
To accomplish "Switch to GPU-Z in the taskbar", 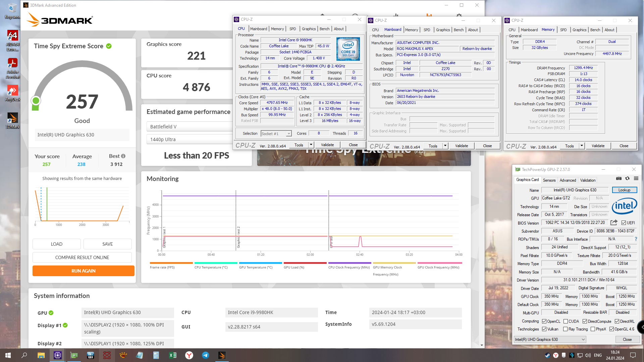I will 74,355.
